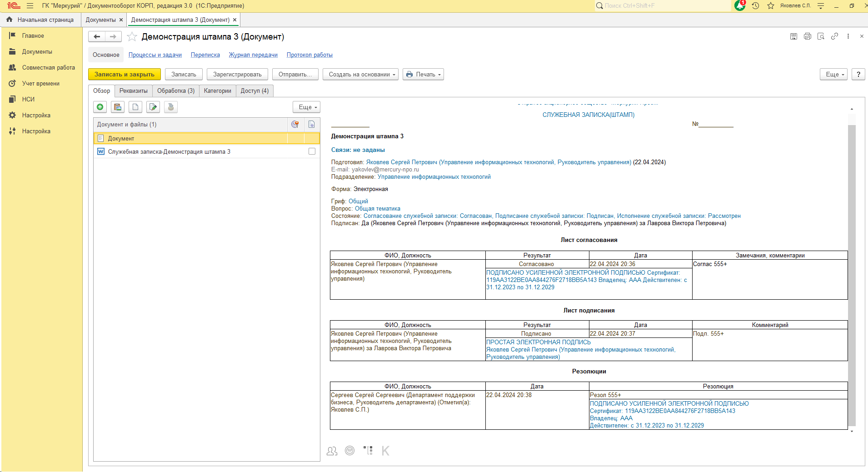The image size is (868, 473).
Task: Expand the Создать на основании dropdown
Action: click(x=360, y=74)
